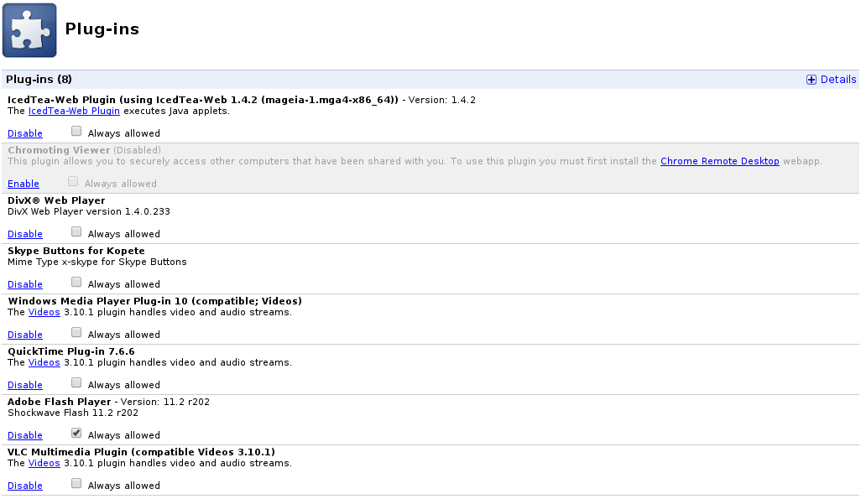Open Videos link under Windows Media Player

tap(44, 313)
